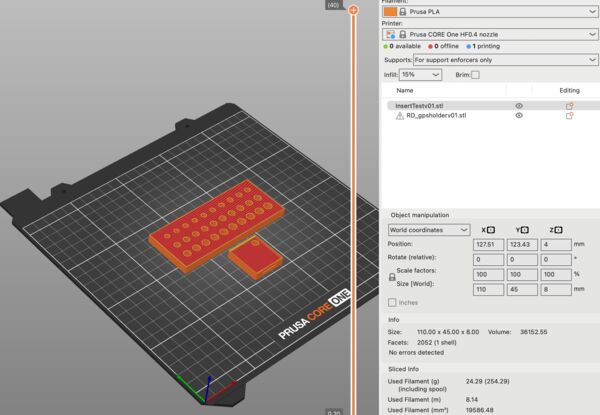Image resolution: width=600 pixels, height=415 pixels.
Task: Click the edit icon for RD_gpsholderv01.stl
Action: click(x=569, y=116)
